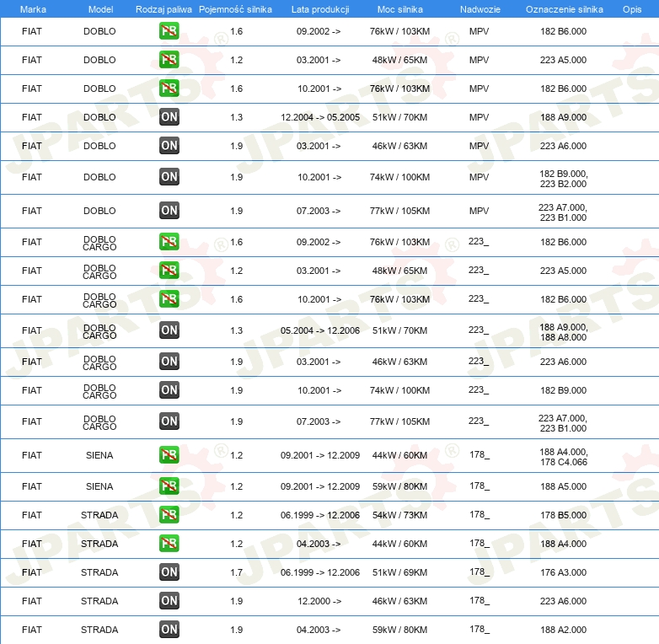Screen dimensions: 659x644
Task: Click ON diesel icon in DOBLO 46kW MPV row
Action: [169, 146]
